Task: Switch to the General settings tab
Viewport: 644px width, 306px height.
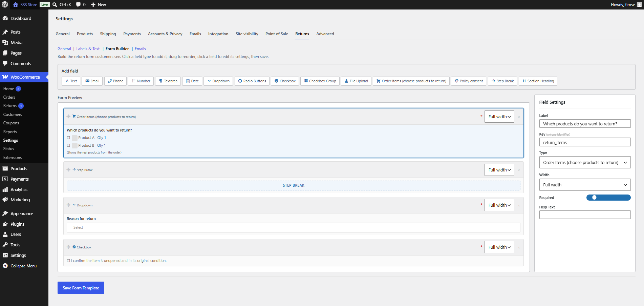Action: point(63,34)
